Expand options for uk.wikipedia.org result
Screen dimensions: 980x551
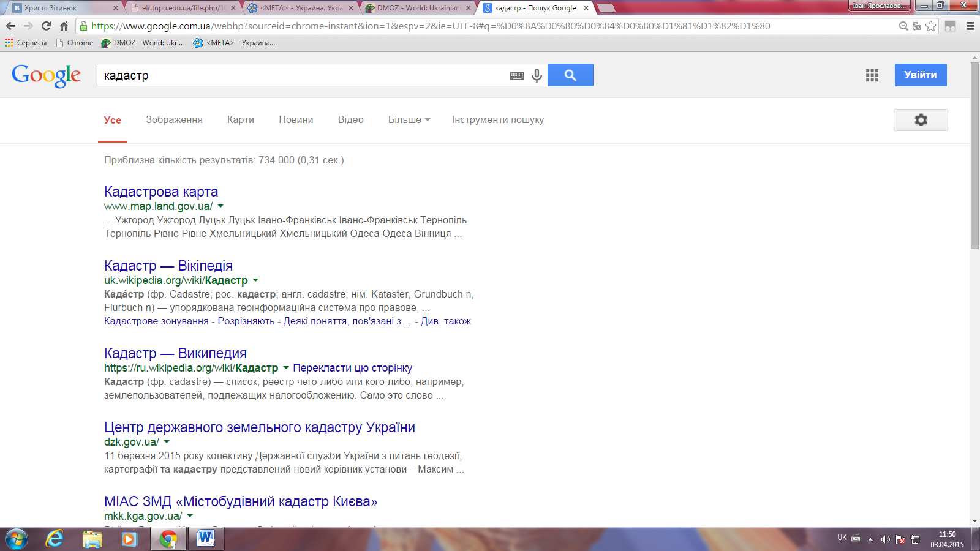(255, 280)
